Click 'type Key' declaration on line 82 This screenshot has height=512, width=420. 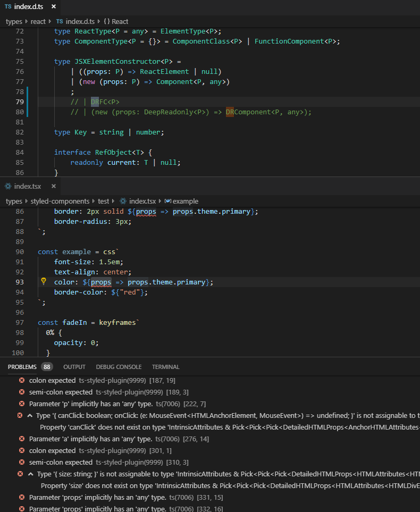(70, 132)
